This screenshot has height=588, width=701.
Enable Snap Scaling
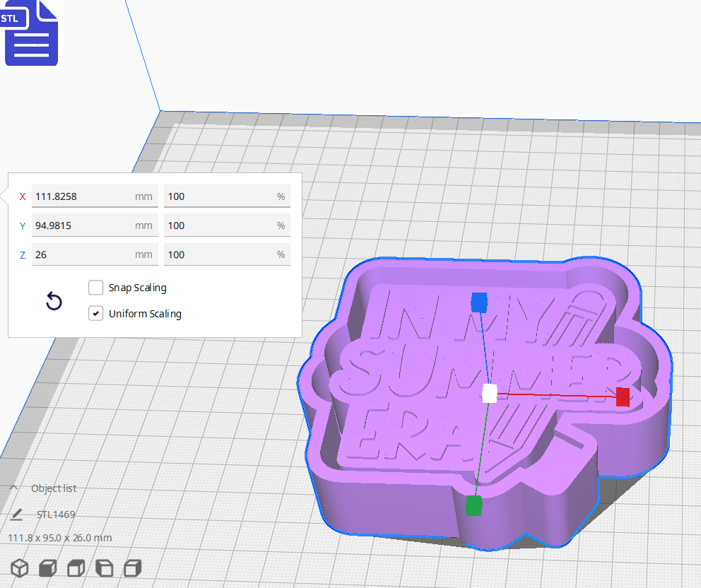(x=95, y=288)
